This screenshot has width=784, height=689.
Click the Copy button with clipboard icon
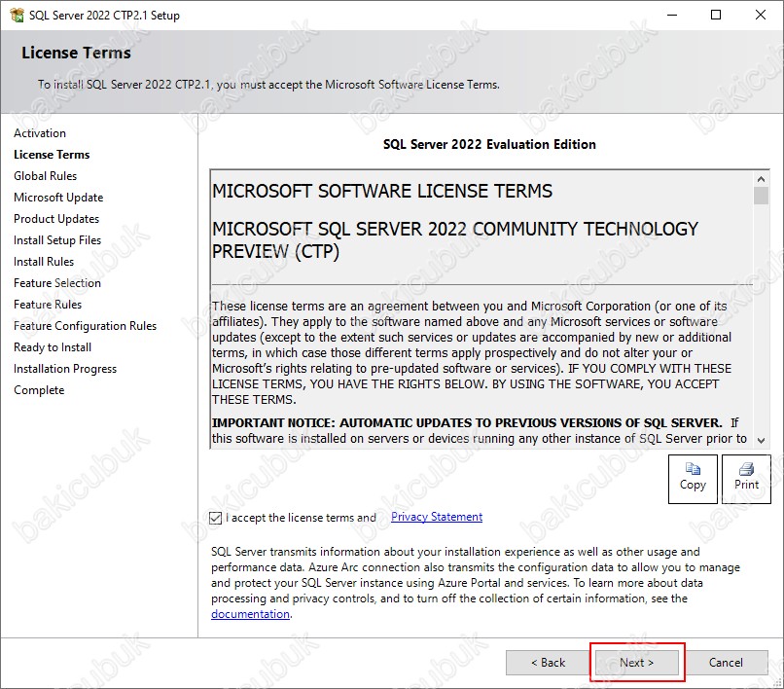coord(693,479)
